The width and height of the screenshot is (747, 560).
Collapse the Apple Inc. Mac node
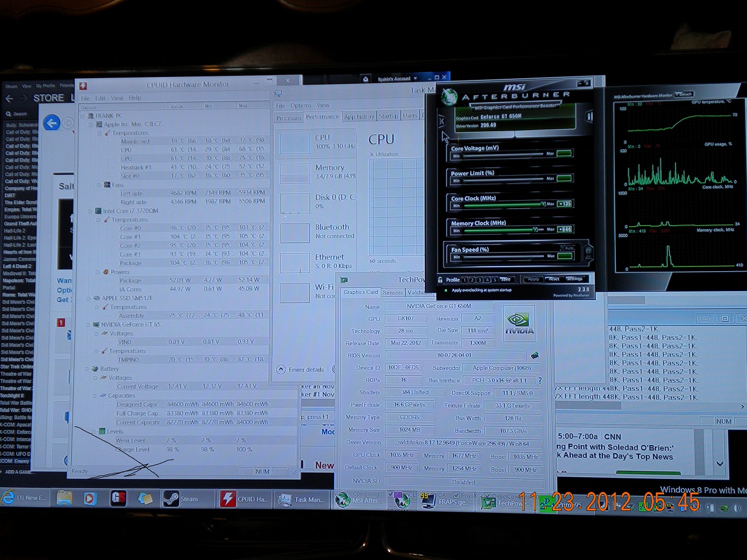(92, 124)
